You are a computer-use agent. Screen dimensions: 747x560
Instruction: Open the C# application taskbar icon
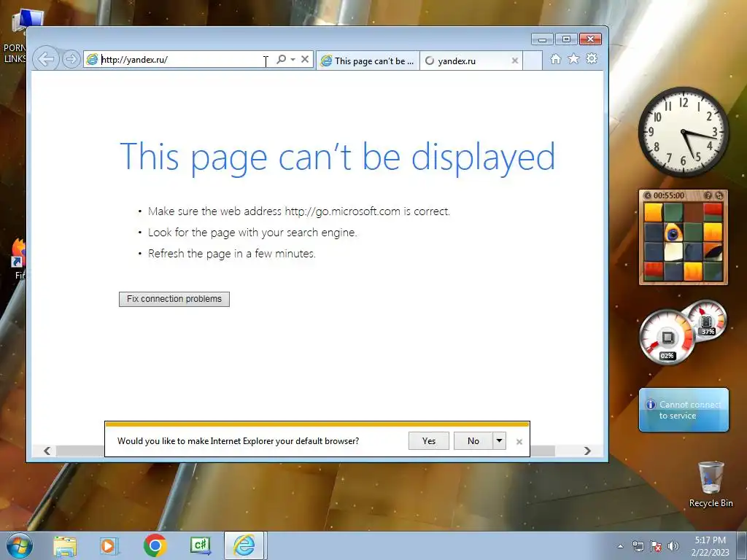(201, 545)
